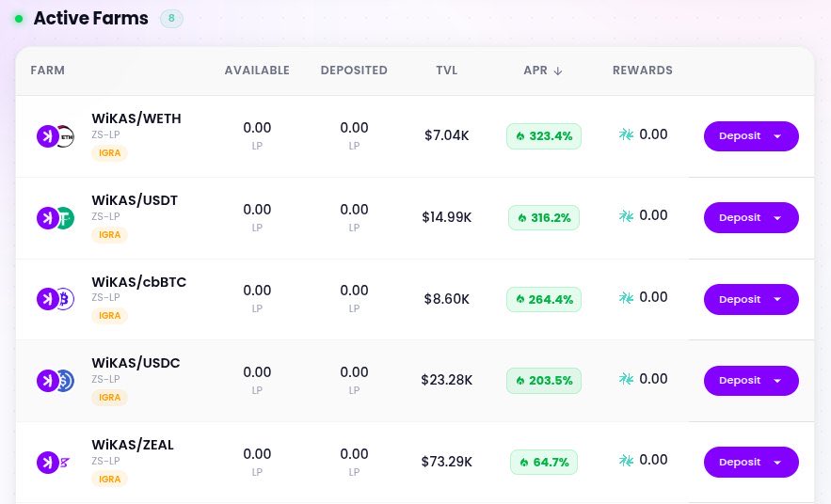Click the 316.2% APR percentage
This screenshot has height=504, width=831.
point(551,217)
